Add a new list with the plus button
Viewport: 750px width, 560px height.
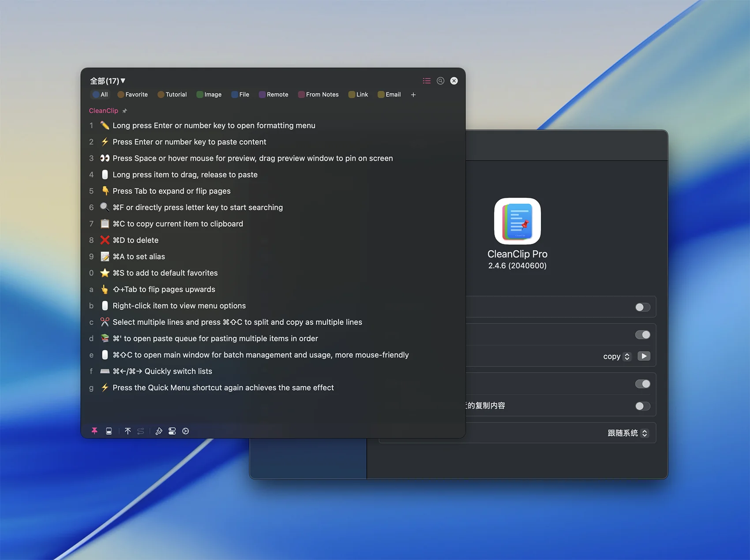[x=413, y=95]
